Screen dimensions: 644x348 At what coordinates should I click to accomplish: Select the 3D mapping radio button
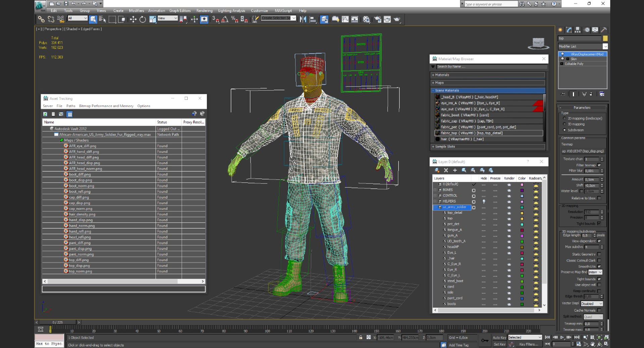(x=565, y=124)
